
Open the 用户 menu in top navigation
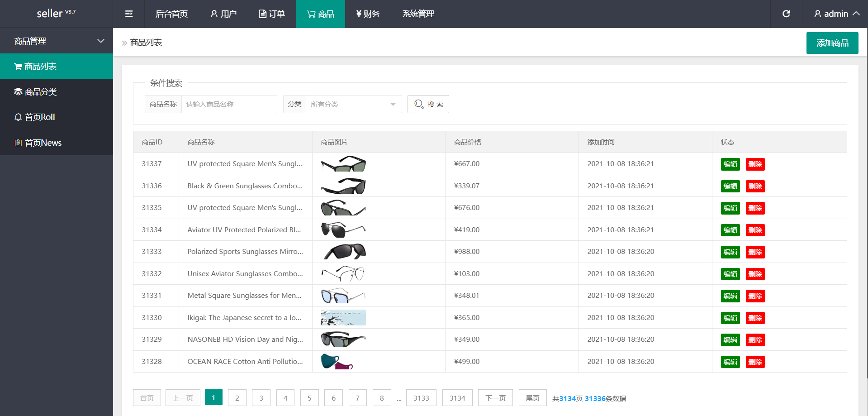click(x=223, y=14)
